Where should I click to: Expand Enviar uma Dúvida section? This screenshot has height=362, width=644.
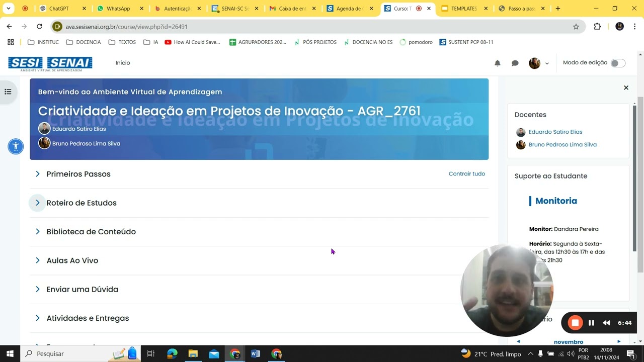(x=37, y=289)
